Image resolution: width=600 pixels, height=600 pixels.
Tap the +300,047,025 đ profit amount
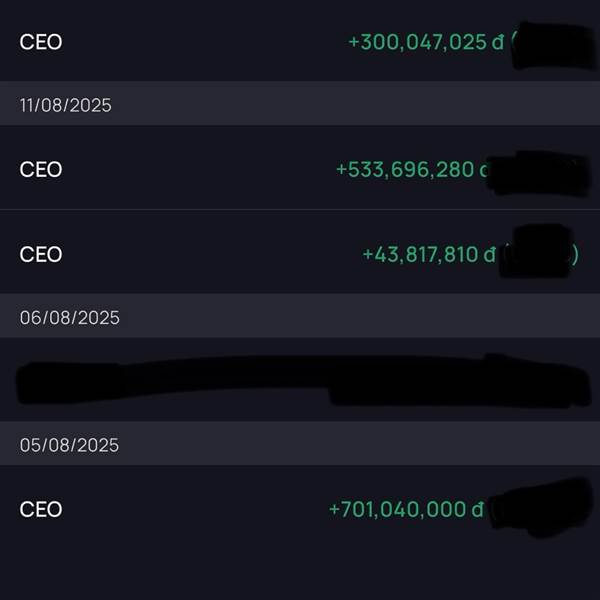(x=426, y=42)
